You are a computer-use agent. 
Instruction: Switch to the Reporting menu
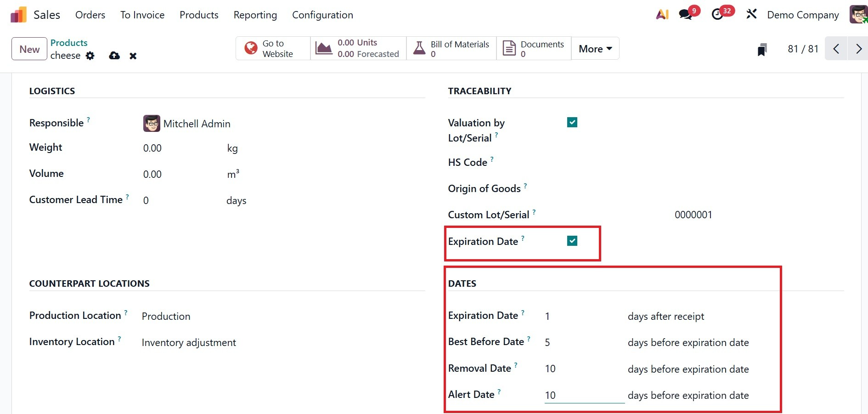[x=255, y=15]
